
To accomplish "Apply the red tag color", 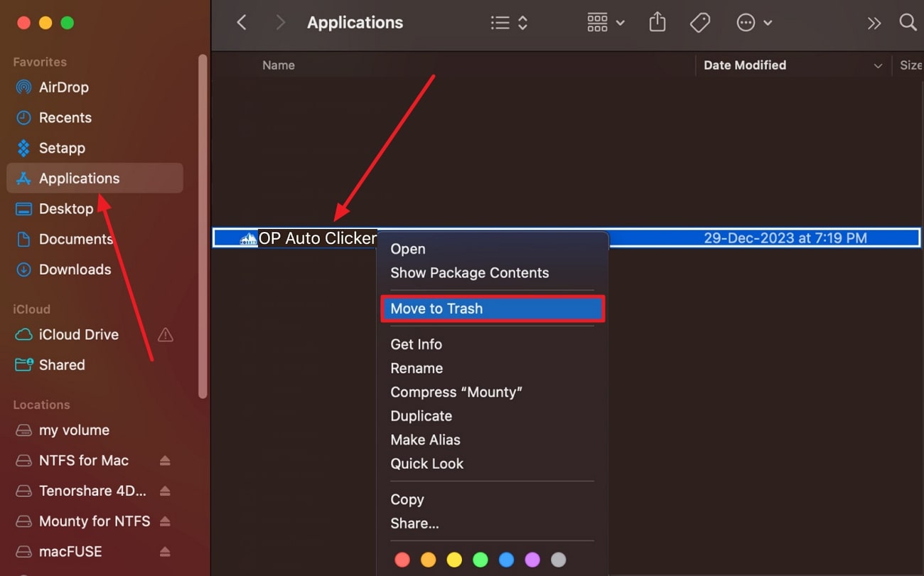I will pyautogui.click(x=402, y=560).
